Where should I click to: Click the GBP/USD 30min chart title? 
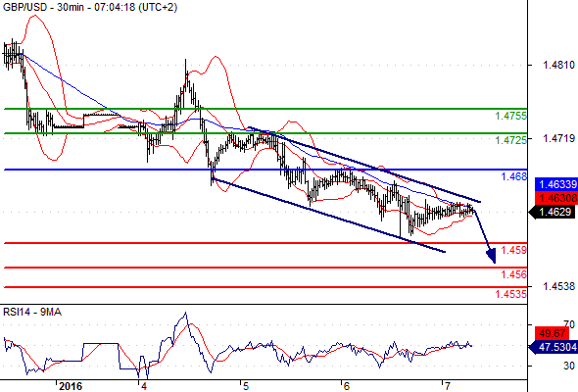tap(90, 7)
